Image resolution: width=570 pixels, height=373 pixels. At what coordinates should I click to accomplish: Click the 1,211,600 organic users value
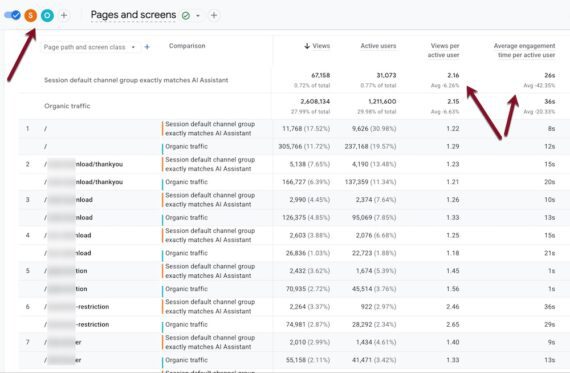[x=382, y=101]
